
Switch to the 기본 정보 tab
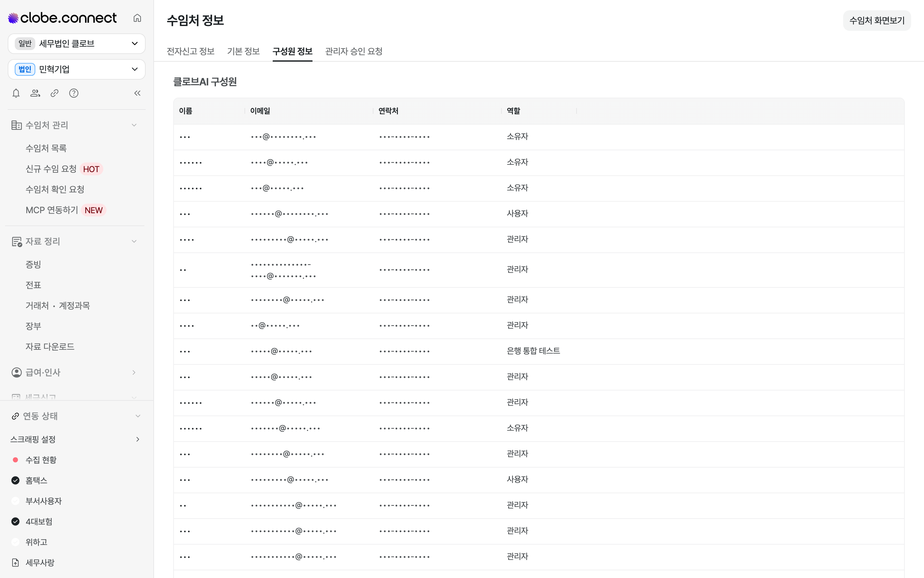tap(243, 51)
